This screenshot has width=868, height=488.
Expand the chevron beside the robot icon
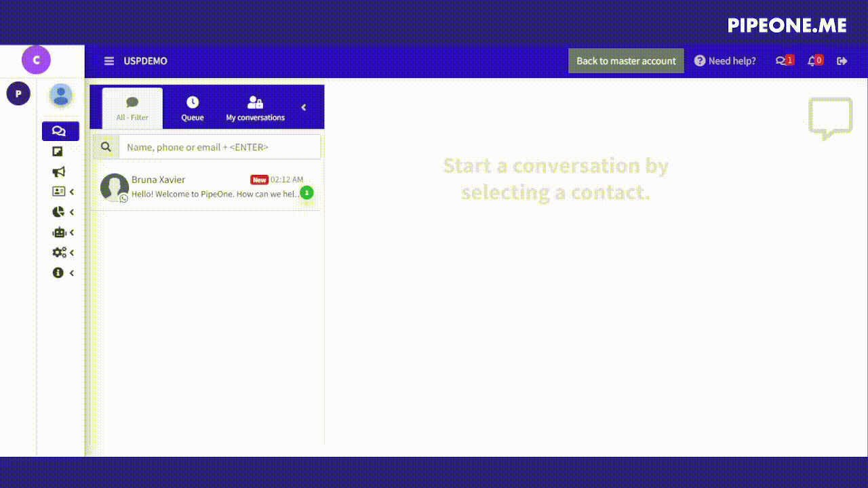(x=72, y=232)
